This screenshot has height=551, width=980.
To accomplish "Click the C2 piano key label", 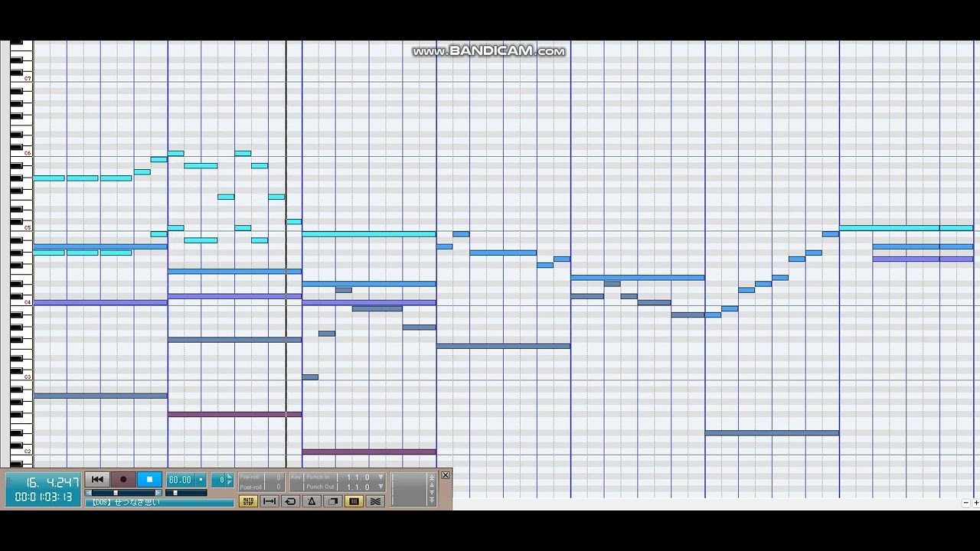I will 28,452.
